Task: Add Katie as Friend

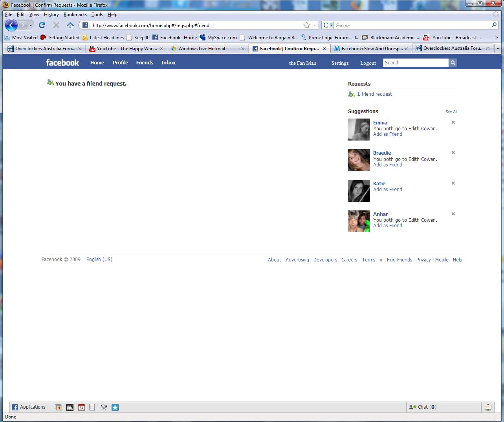Action: coord(388,190)
